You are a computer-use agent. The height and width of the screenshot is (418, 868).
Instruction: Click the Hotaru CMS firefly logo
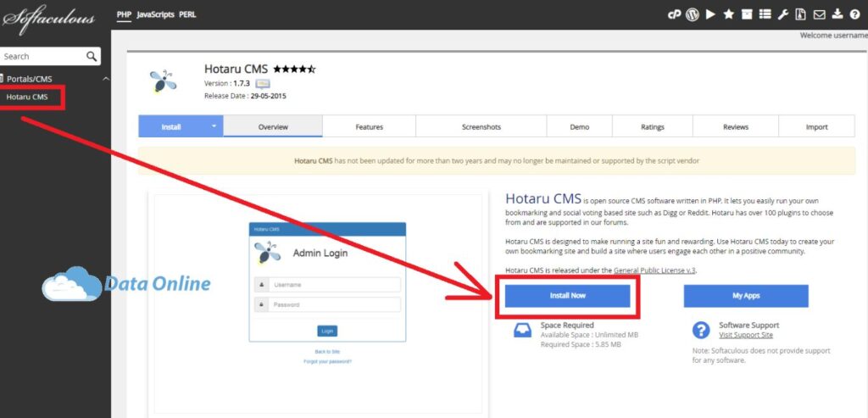[163, 82]
